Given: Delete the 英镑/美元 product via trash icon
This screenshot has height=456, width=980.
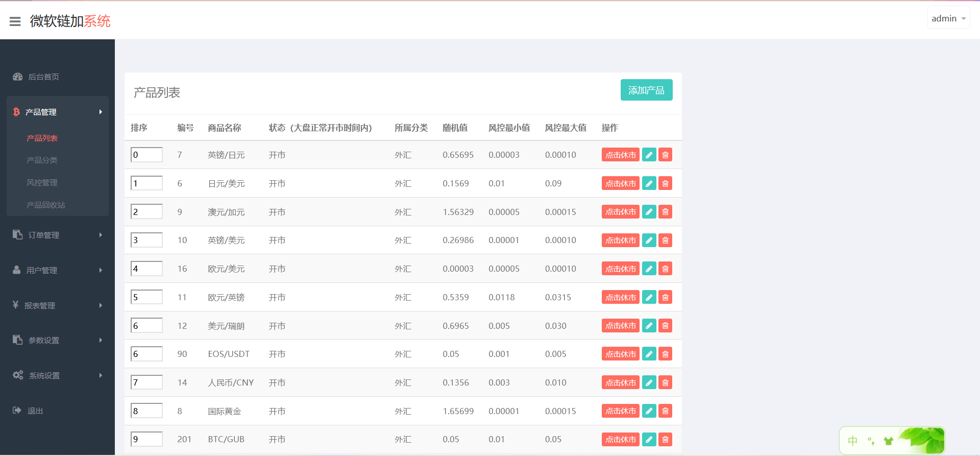Looking at the screenshot, I should pos(665,240).
